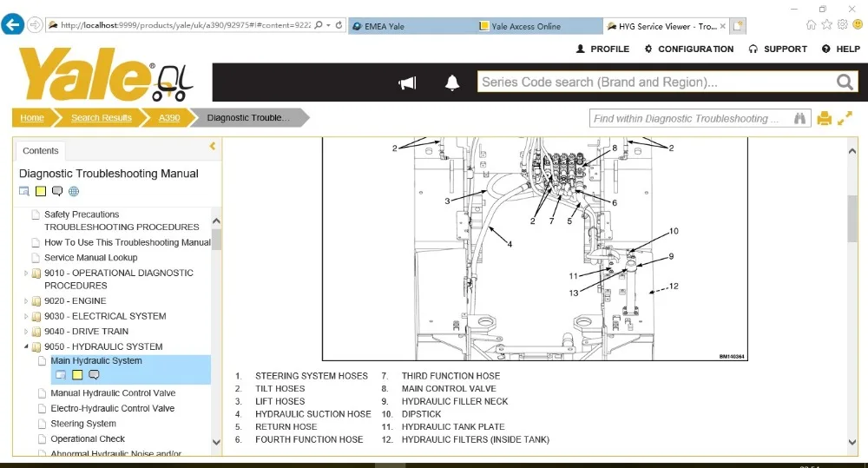868x468 pixels.
Task: Collapse the Contents side panel
Action: pos(213,147)
